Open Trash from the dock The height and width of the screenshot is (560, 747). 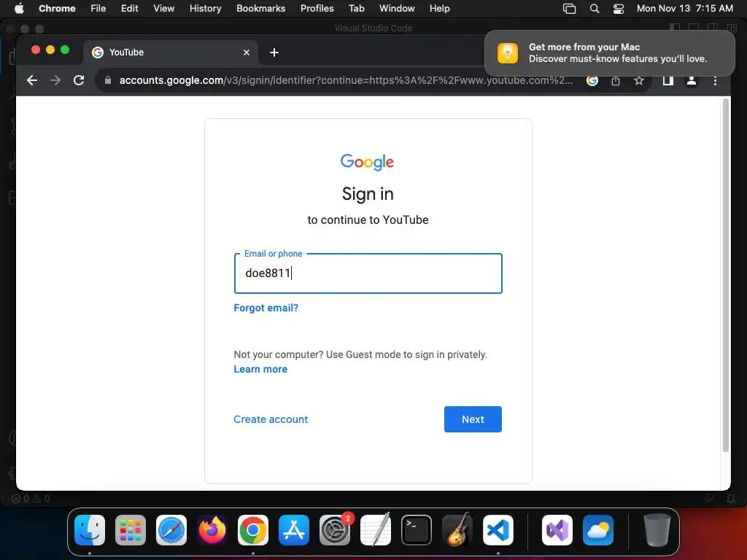(657, 530)
